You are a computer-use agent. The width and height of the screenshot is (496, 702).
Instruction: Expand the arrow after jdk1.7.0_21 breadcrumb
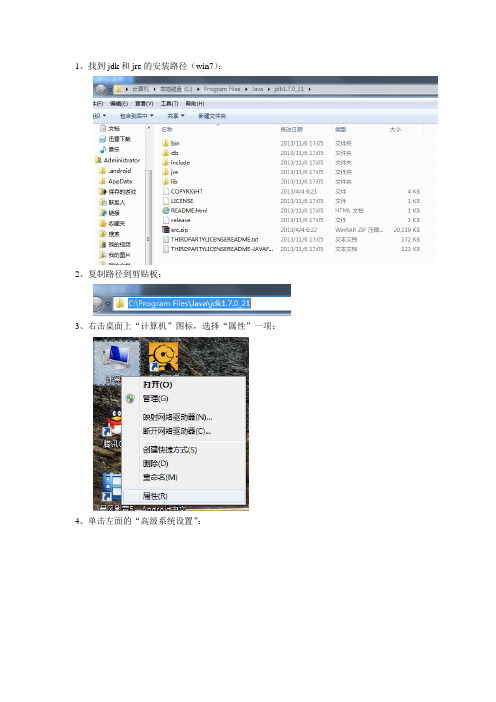(309, 89)
